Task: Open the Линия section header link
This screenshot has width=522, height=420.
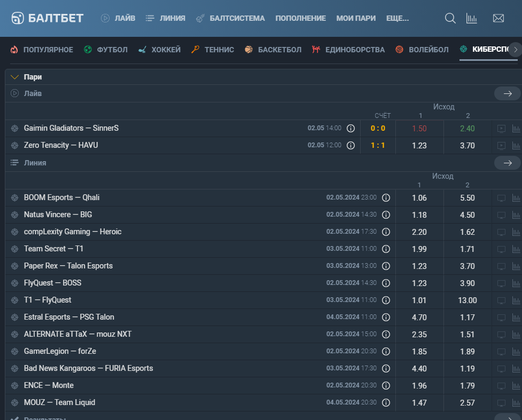Action: pos(35,163)
